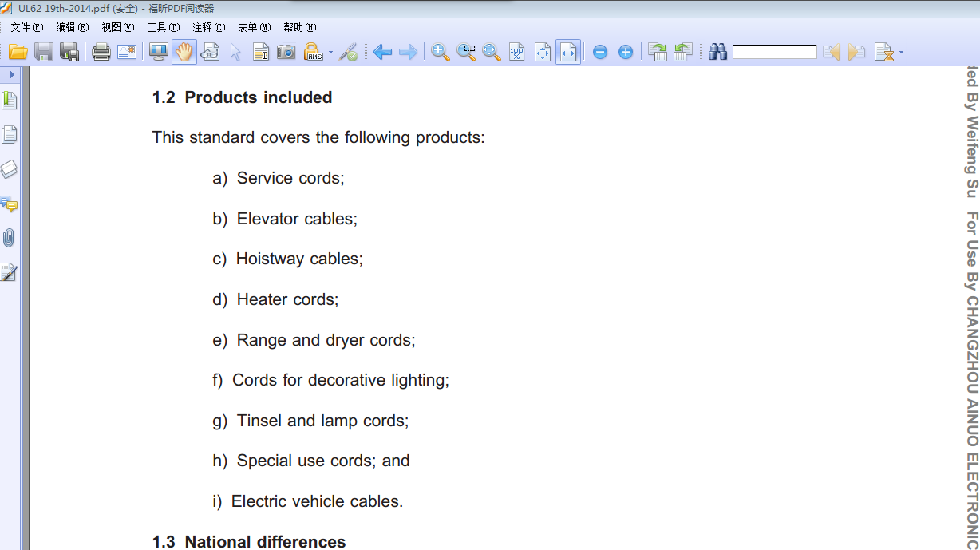Open the 文件 (File) menu
Viewport: 980px width, 550px height.
pos(27,27)
